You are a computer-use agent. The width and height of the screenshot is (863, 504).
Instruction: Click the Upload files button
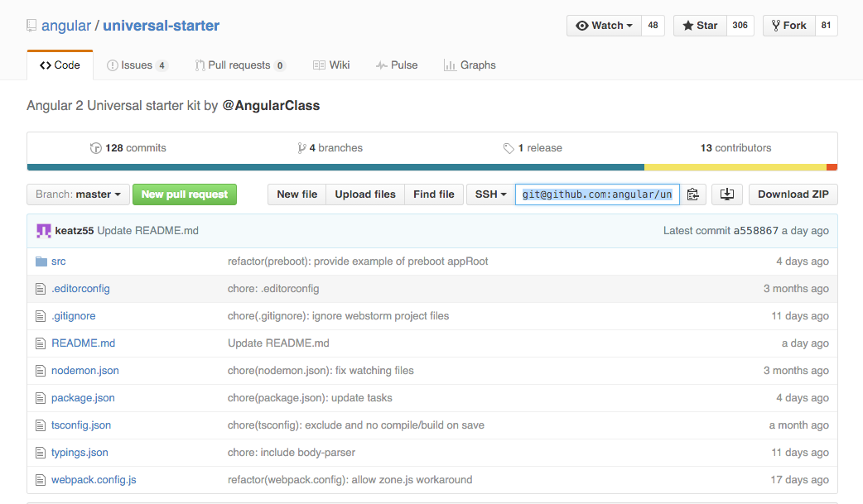point(365,194)
